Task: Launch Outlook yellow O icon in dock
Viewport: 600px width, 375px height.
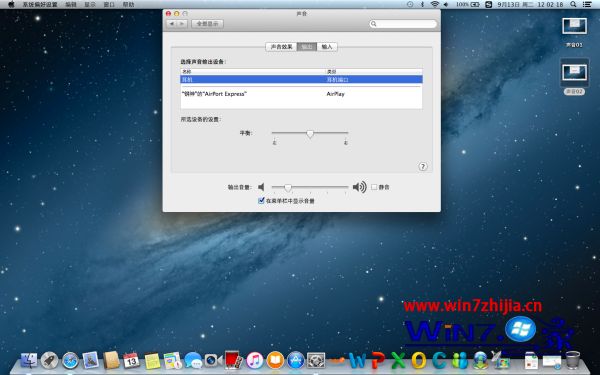Action: point(419,360)
